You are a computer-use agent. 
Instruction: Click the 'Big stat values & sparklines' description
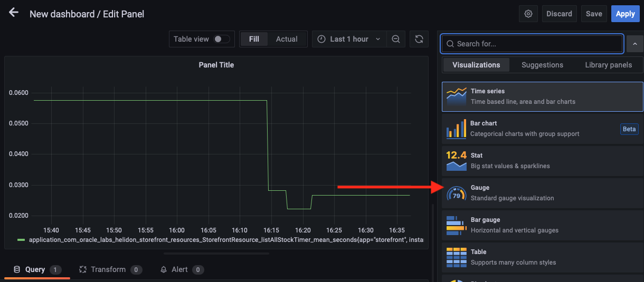pos(510,166)
